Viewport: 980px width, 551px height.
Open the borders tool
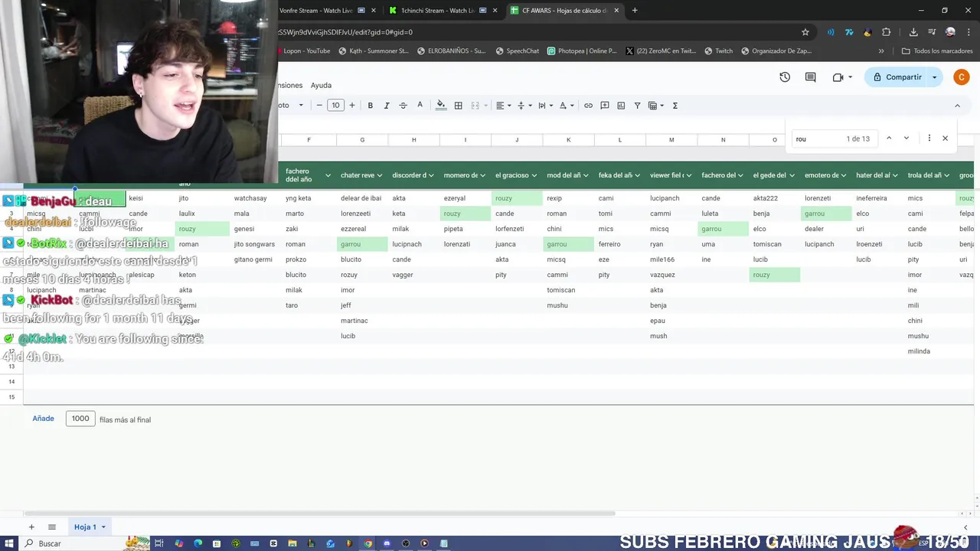click(x=459, y=106)
